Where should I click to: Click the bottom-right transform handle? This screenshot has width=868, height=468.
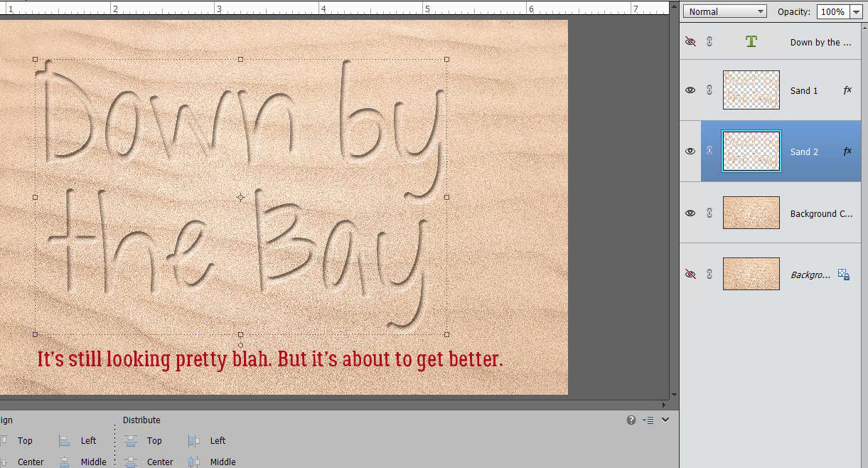[446, 334]
